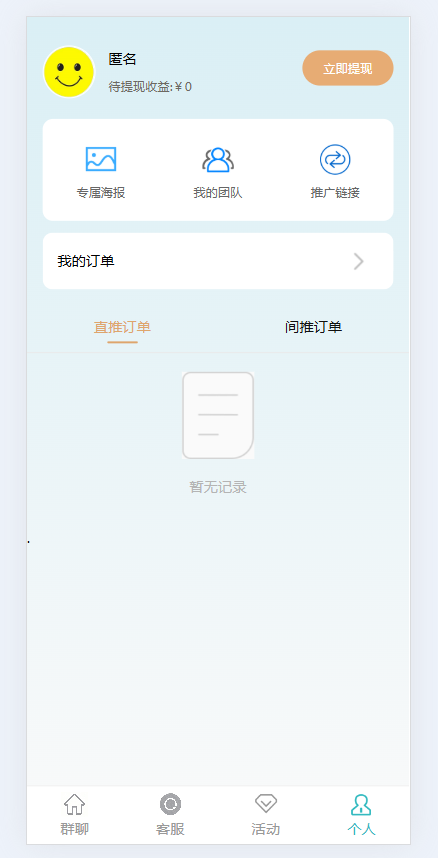Screen dimensions: 438x858
Task: Open 活动 activity diamond icon
Action: [x=266, y=804]
